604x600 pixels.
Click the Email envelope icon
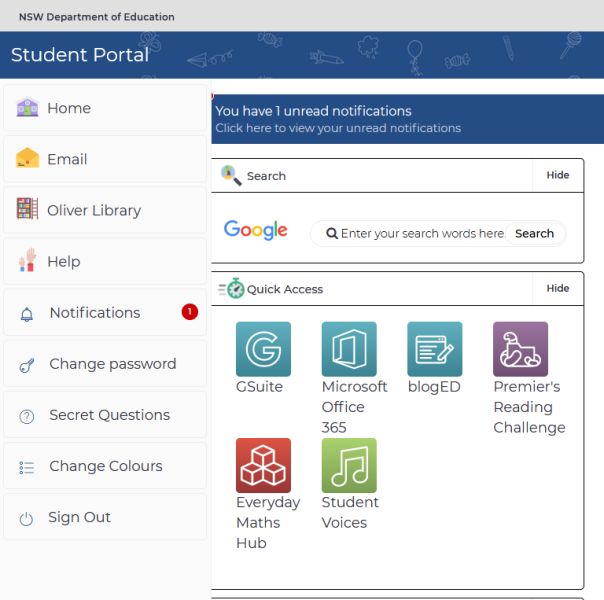coord(27,158)
